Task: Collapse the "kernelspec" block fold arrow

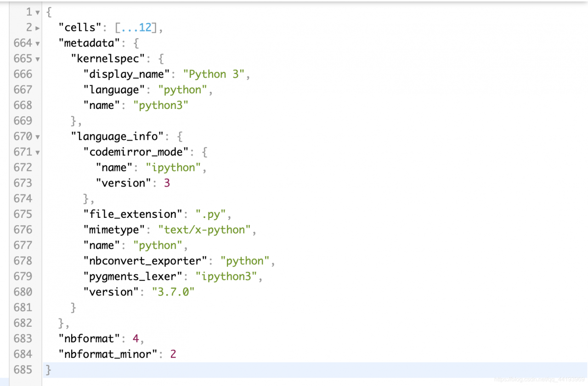Action: point(38,59)
